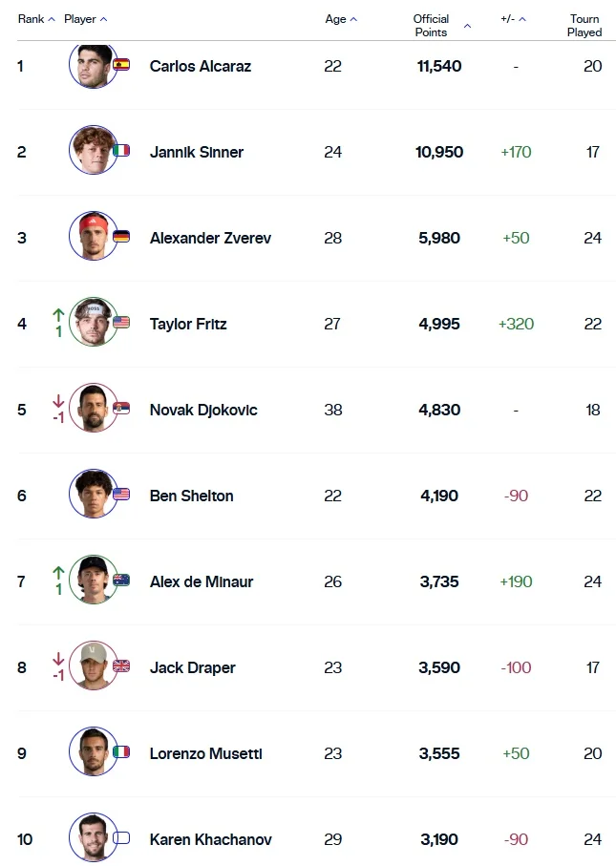Click the Tourn Played column header
616x866 pixels.
(x=584, y=26)
